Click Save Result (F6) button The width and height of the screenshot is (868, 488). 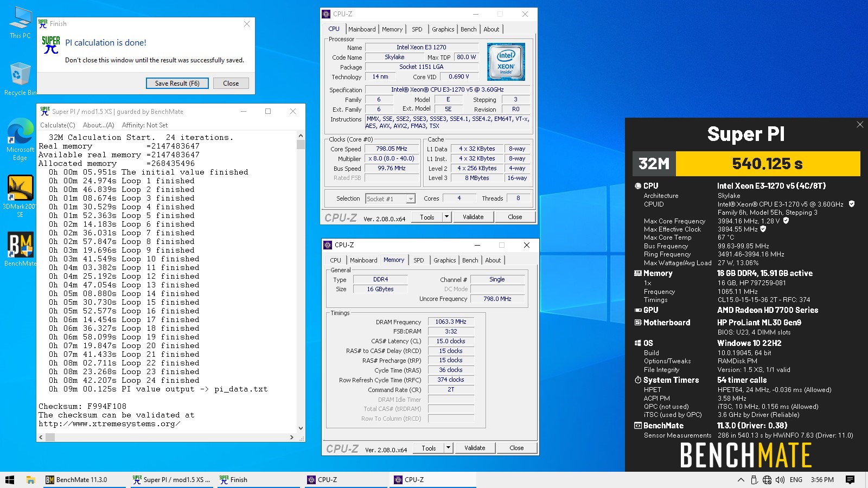click(177, 84)
